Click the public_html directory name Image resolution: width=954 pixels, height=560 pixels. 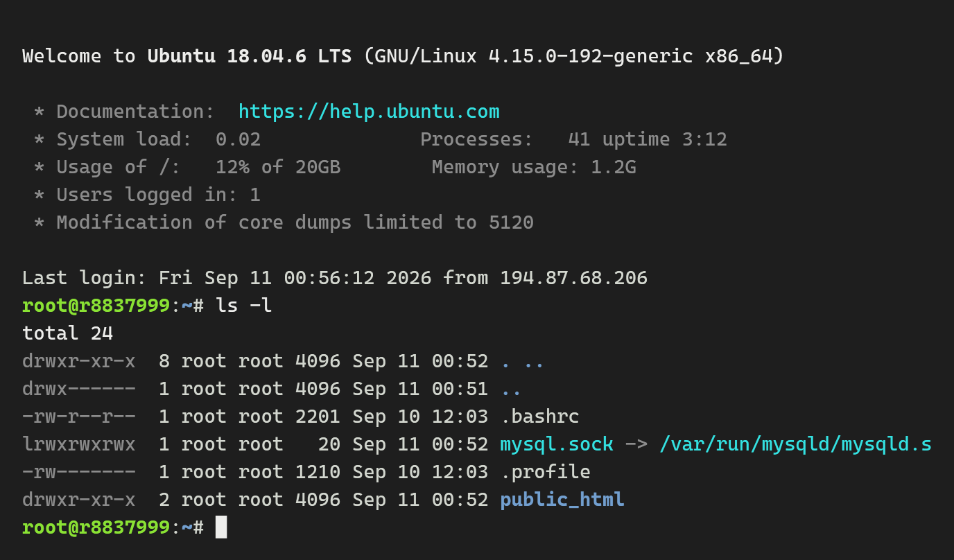[562, 500]
